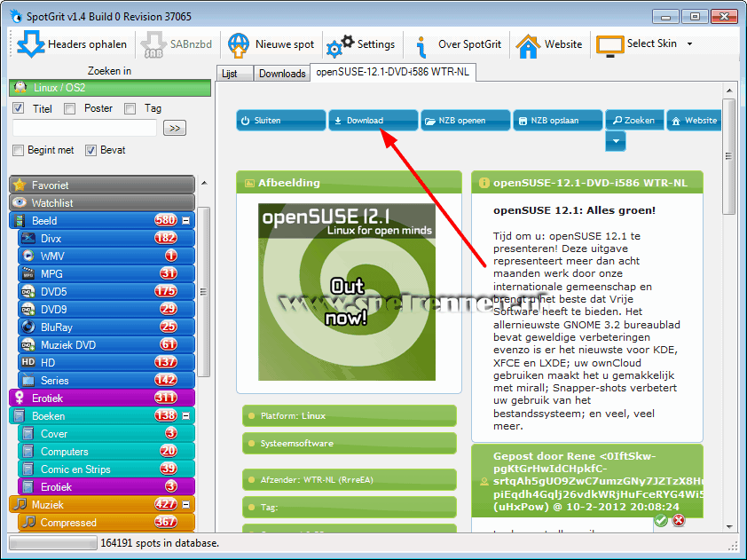Check the Begint met checkbox
Screen dimensions: 747x560
(18, 150)
